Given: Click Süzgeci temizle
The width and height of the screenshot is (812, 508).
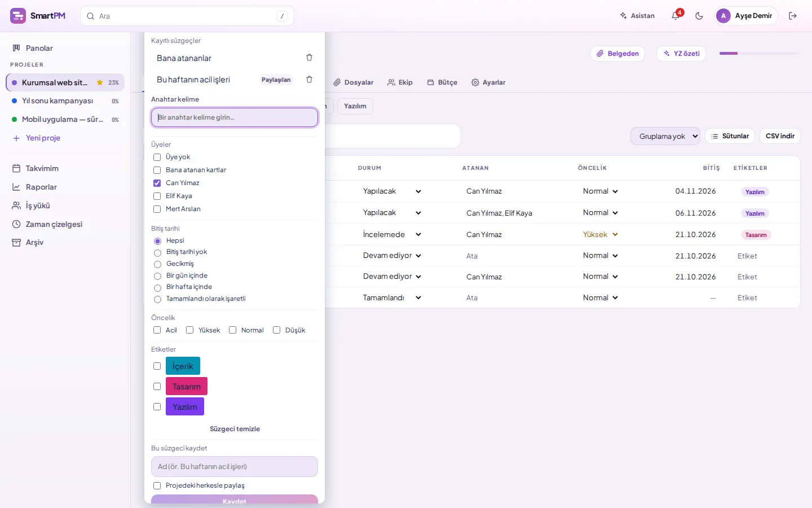Looking at the screenshot, I should point(235,429).
